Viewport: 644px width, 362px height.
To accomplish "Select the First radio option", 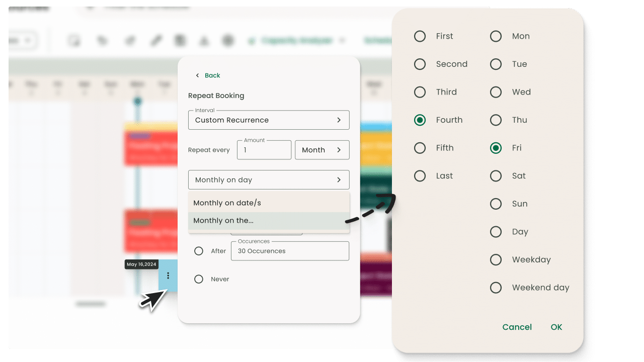I will pyautogui.click(x=420, y=36).
